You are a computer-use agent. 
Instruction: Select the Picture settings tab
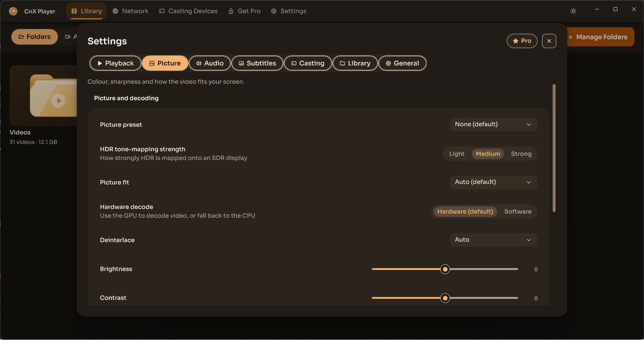point(165,63)
